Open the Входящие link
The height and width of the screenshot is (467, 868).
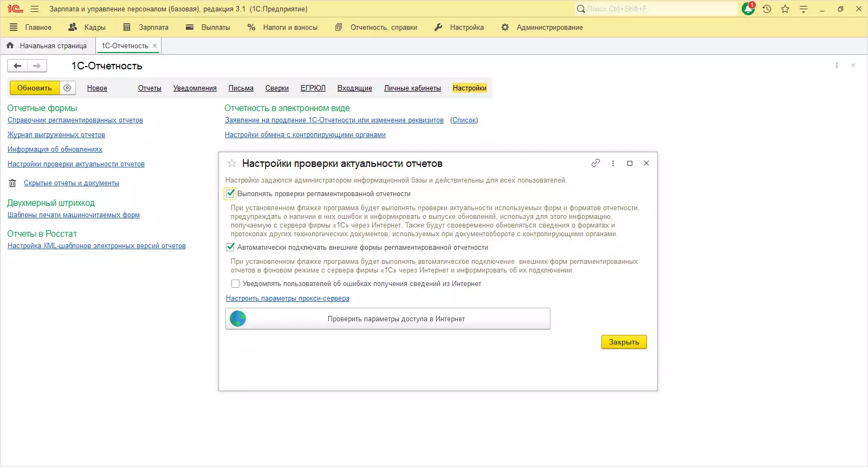[355, 88]
